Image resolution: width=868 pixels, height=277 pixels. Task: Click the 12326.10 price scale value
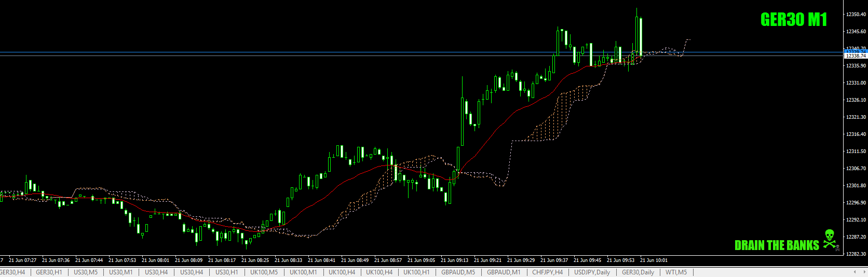coord(856,100)
